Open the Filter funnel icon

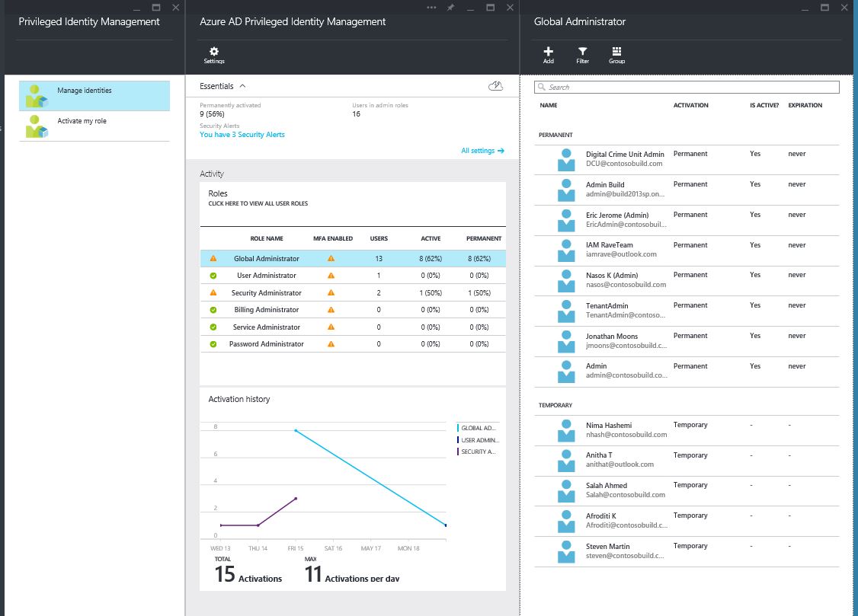[583, 51]
